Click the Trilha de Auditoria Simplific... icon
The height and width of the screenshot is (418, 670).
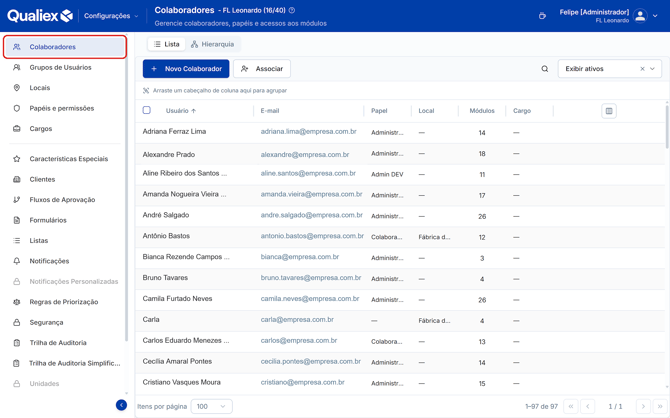(17, 363)
